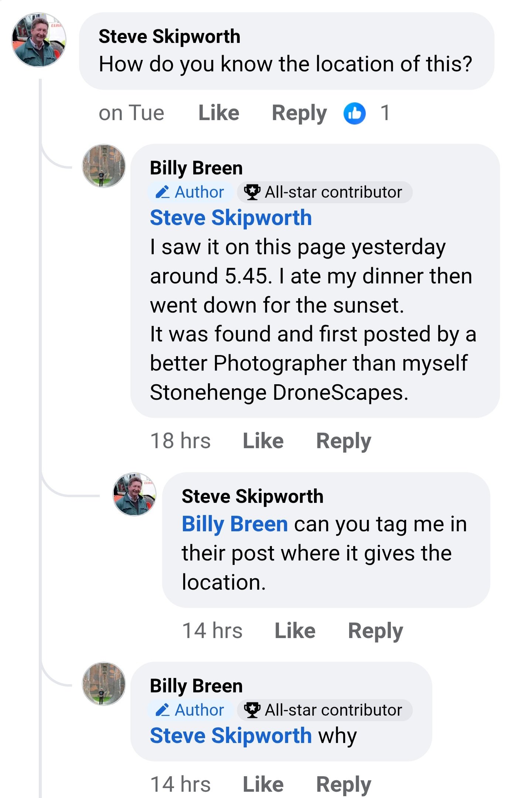Reply to Billy Breen's 'why' comment
This screenshot has width=532, height=798.
click(343, 784)
